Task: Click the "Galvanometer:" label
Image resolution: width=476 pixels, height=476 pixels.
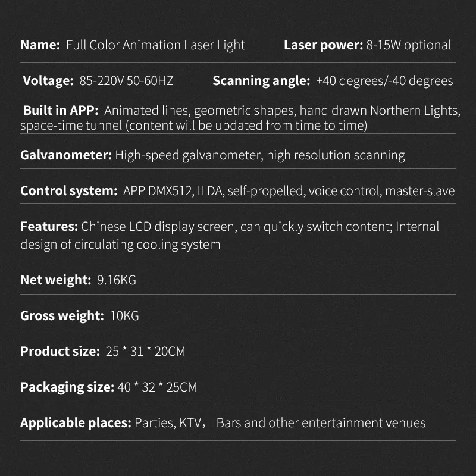Action: (x=66, y=155)
